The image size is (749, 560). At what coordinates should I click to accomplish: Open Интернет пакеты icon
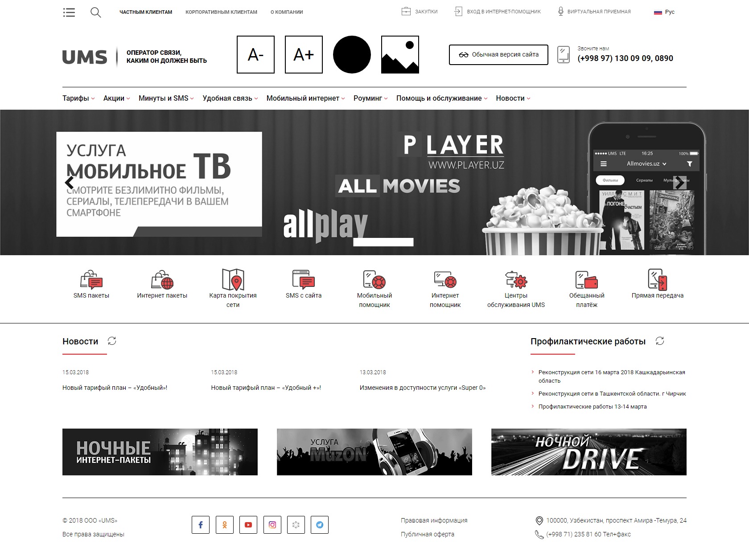162,280
